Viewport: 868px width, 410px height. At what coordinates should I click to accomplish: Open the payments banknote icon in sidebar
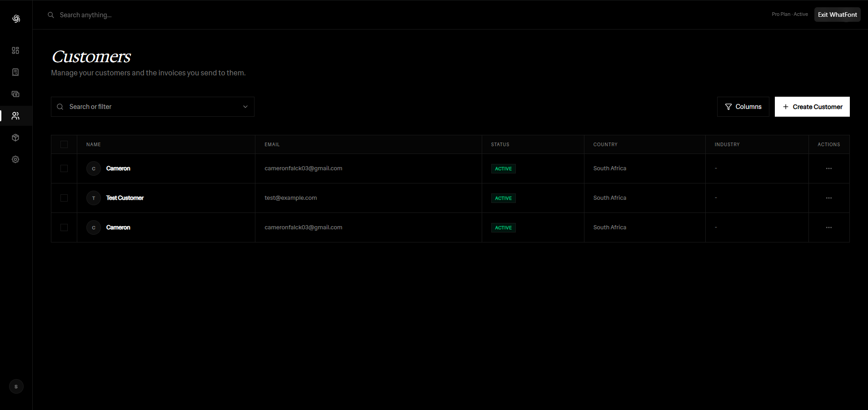tap(15, 94)
